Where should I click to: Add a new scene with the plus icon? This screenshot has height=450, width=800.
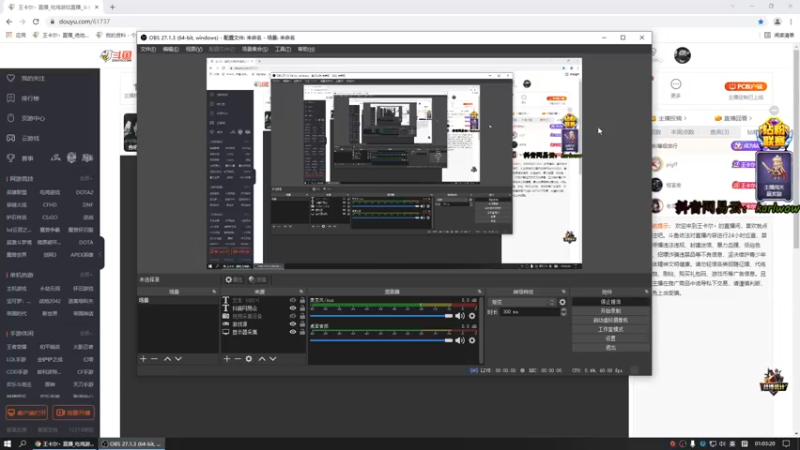tap(143, 359)
